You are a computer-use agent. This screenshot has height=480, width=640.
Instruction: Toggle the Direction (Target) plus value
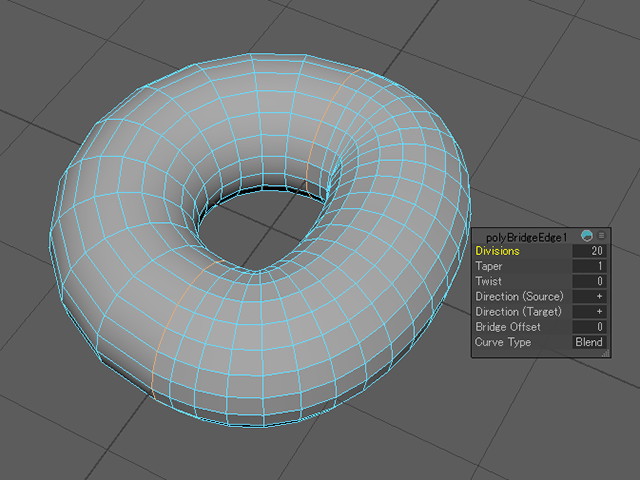coord(589,311)
